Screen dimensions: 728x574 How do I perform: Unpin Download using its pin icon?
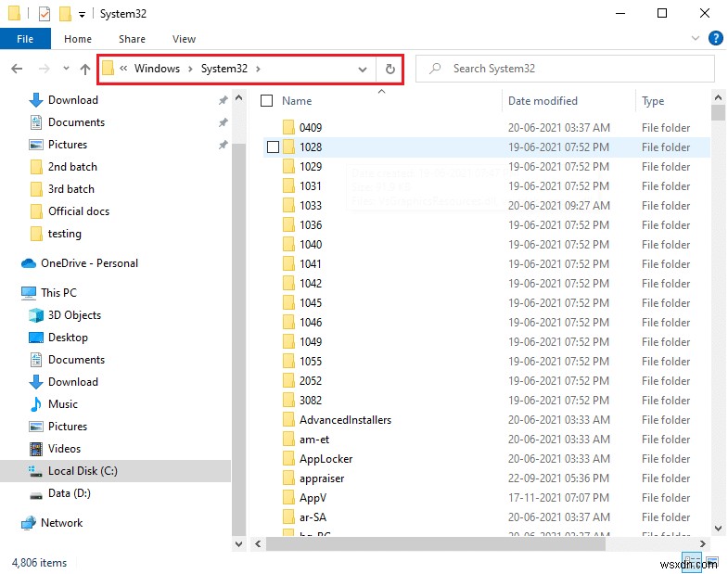pyautogui.click(x=223, y=100)
